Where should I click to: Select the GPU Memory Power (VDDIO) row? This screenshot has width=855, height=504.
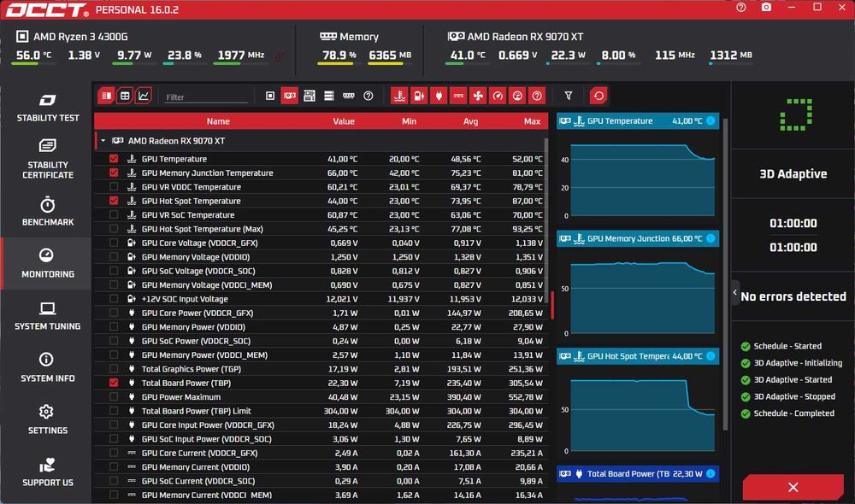tap(321, 327)
